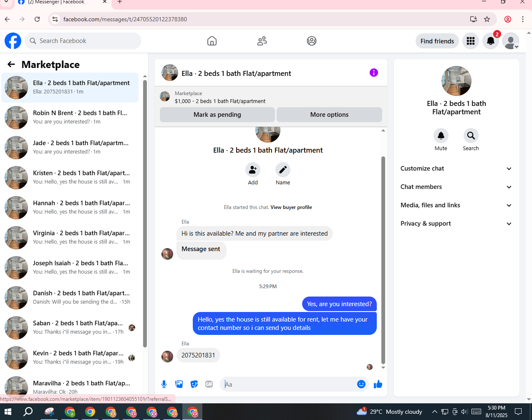The image size is (532, 420).
Task: Open Jade conversation in list
Action: [x=70, y=148]
